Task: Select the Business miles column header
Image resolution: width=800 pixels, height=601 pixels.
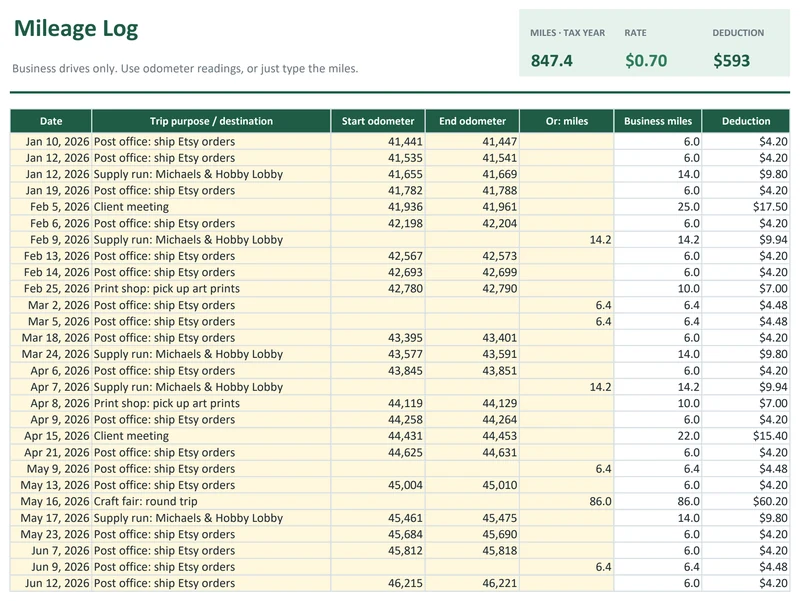Action: point(658,121)
